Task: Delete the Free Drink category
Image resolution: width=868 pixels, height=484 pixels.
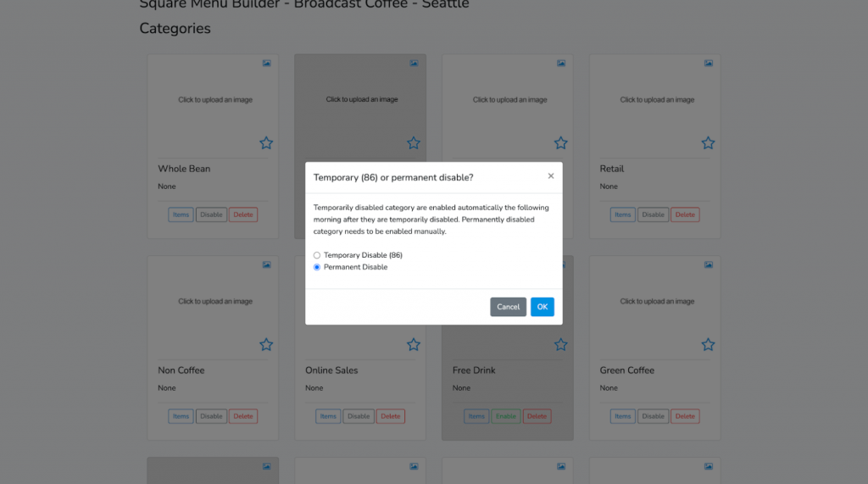Action: (x=537, y=416)
